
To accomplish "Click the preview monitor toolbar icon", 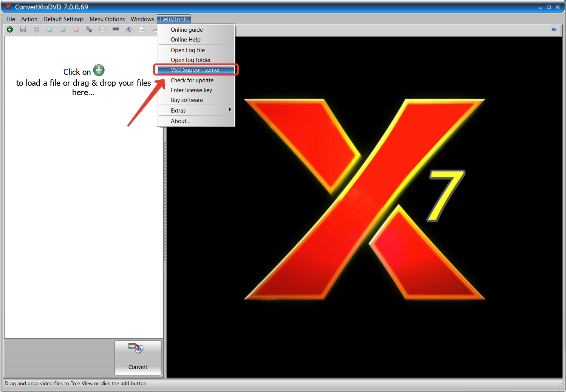I will (x=116, y=29).
